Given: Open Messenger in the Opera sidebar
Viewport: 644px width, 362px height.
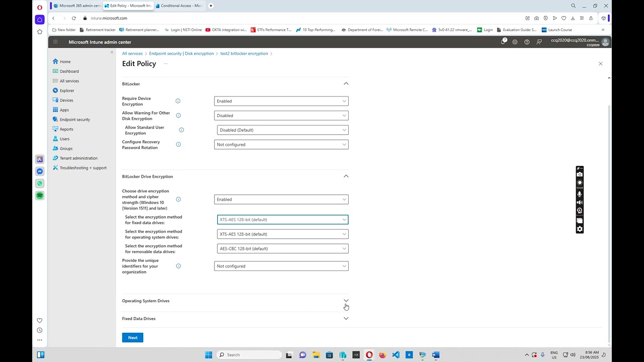Looking at the screenshot, I should [x=40, y=171].
